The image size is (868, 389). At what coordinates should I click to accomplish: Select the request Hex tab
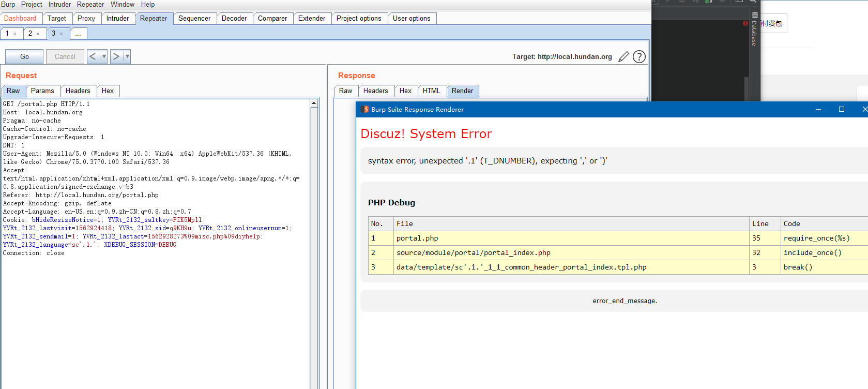pyautogui.click(x=108, y=91)
